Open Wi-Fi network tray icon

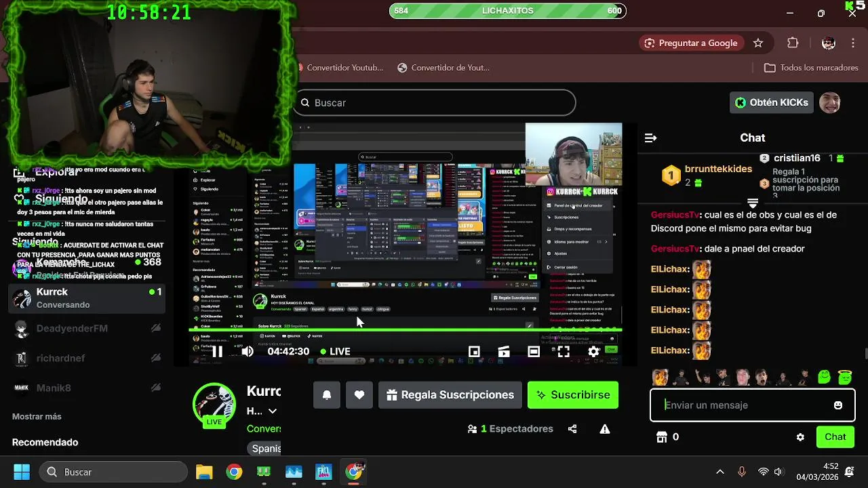pos(764,472)
